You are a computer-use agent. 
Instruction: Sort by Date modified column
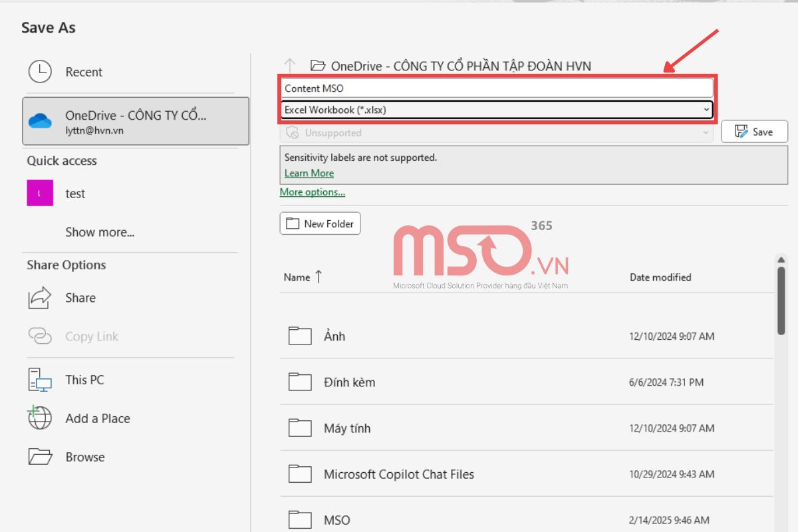tap(660, 277)
